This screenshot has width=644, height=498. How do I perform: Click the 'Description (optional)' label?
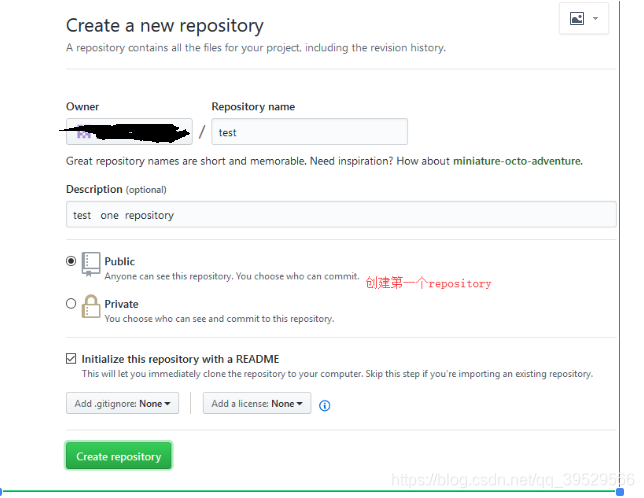(116, 189)
